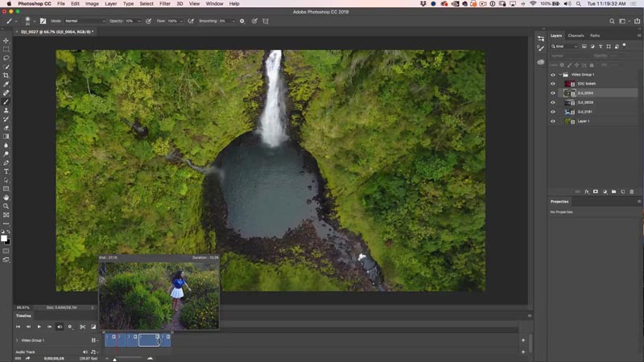Open the Image menu
This screenshot has width=644, height=362.
92,4
